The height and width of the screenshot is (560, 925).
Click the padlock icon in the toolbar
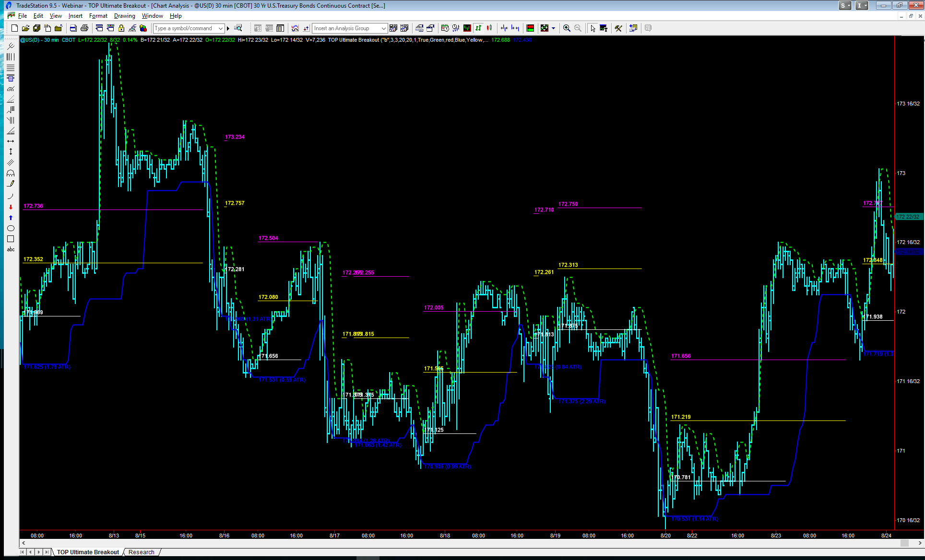coord(121,28)
